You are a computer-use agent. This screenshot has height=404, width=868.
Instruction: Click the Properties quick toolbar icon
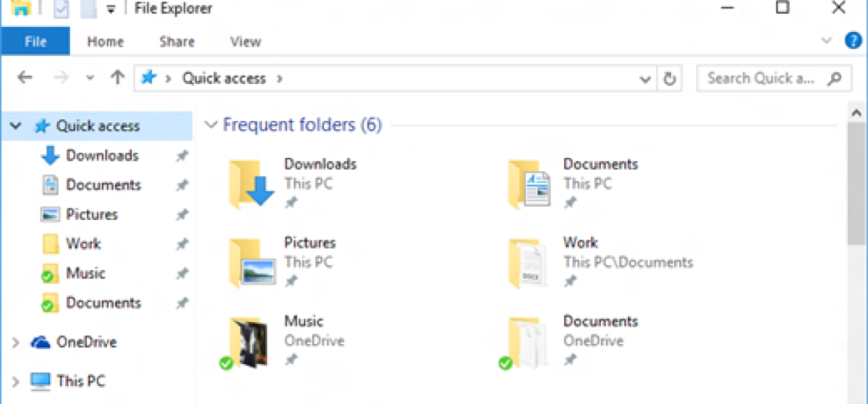coord(61,9)
